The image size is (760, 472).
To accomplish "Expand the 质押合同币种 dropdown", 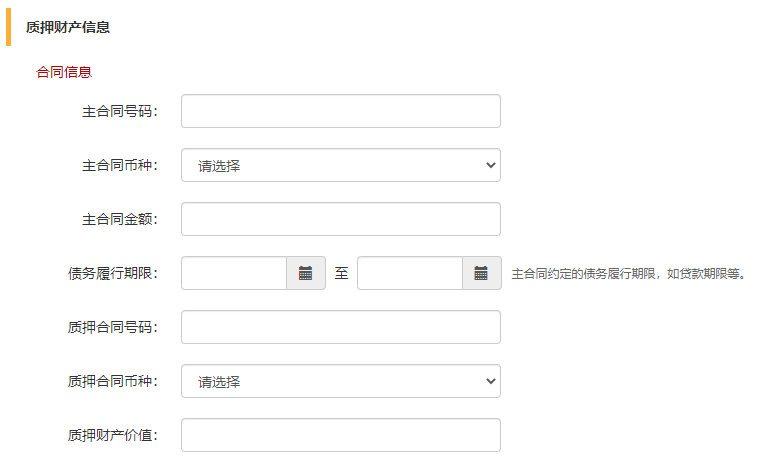I will (x=340, y=381).
